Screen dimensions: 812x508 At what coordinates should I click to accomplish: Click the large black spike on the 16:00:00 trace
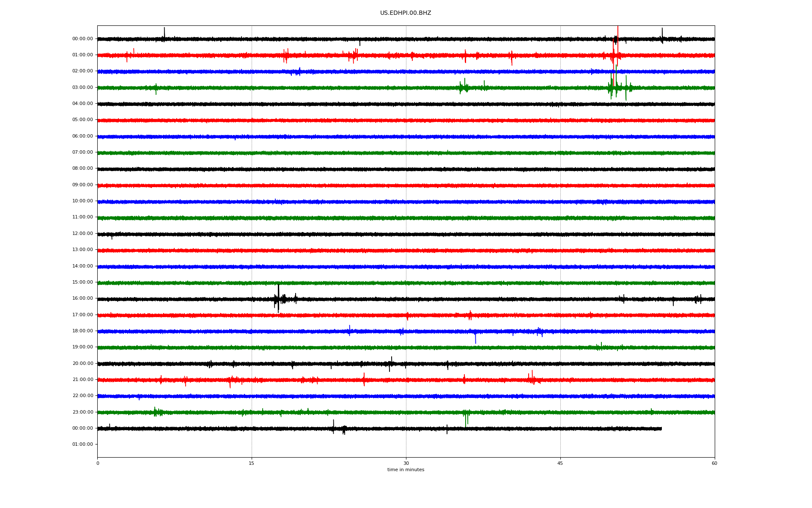click(278, 296)
